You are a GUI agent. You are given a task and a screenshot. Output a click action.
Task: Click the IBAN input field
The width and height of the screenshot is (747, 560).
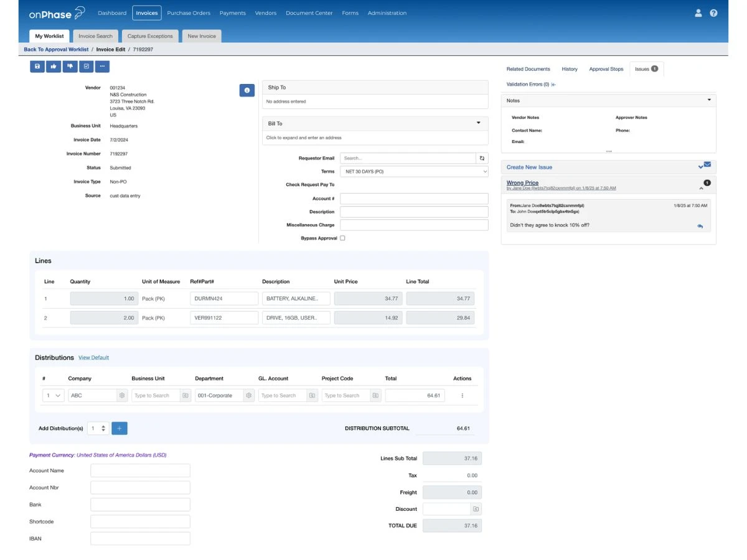pos(140,538)
